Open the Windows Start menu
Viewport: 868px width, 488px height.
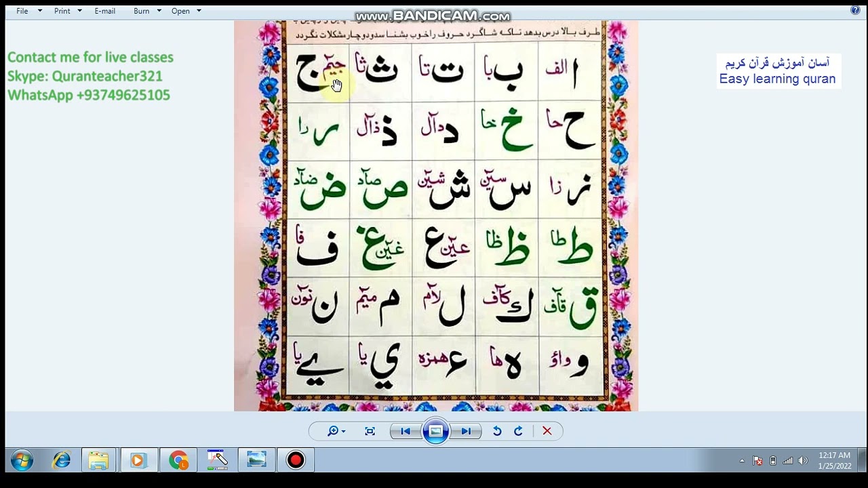tap(22, 461)
